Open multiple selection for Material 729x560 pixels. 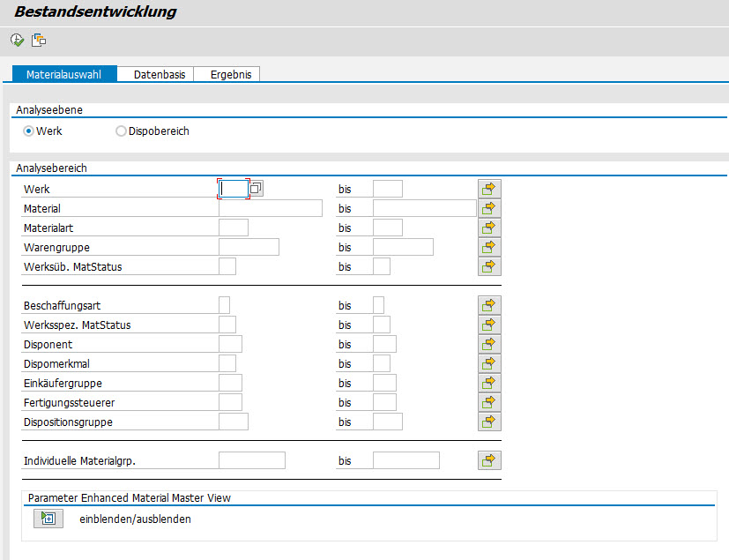pos(488,207)
